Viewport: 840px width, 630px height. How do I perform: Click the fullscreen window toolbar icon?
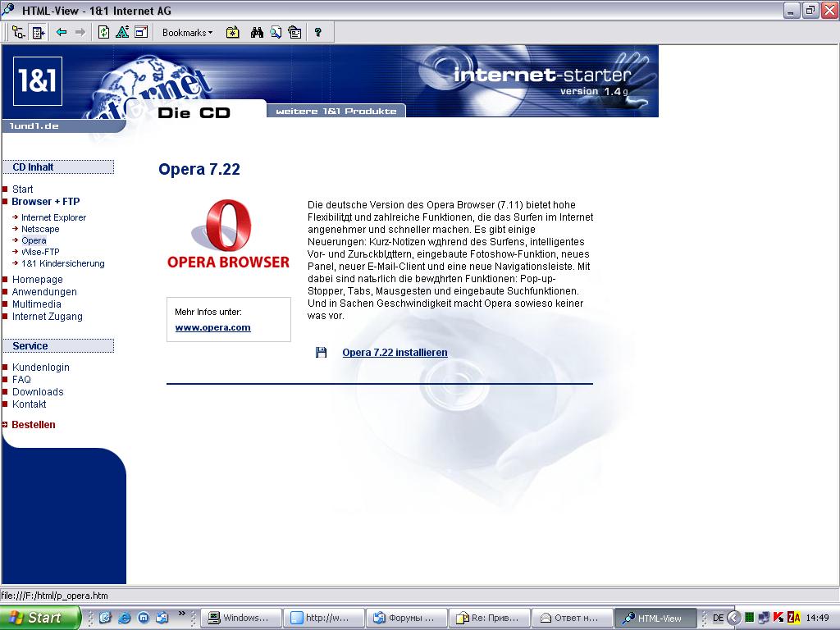click(x=141, y=33)
